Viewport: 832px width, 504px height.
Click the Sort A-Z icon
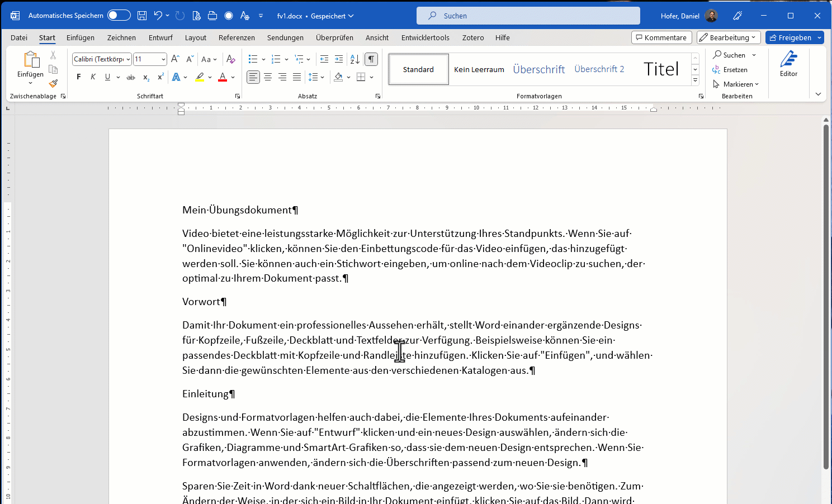pos(354,59)
